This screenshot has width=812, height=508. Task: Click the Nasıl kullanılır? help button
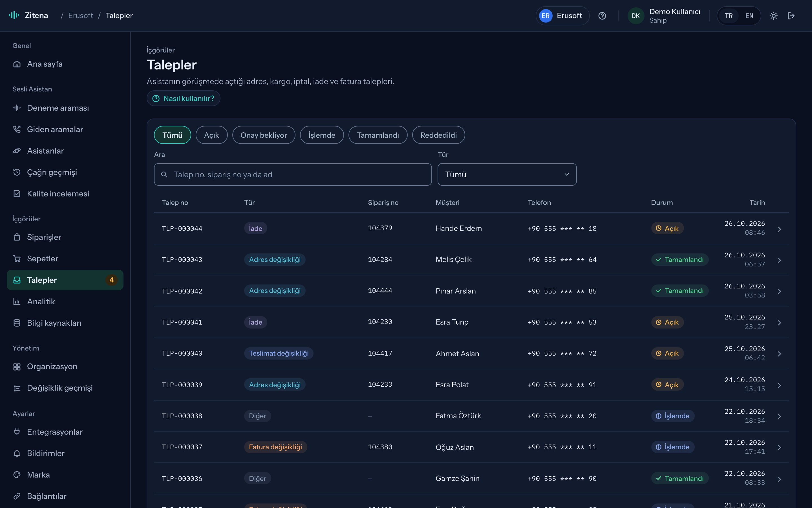pos(183,98)
